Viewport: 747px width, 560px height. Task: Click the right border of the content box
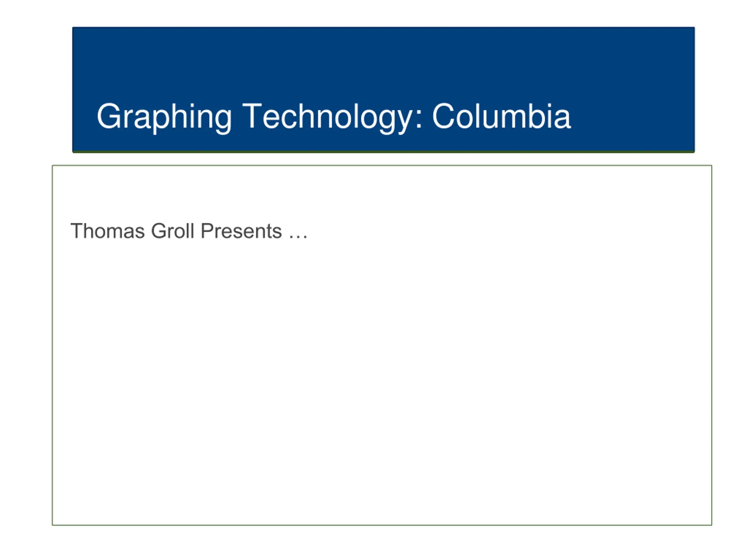[711, 345]
